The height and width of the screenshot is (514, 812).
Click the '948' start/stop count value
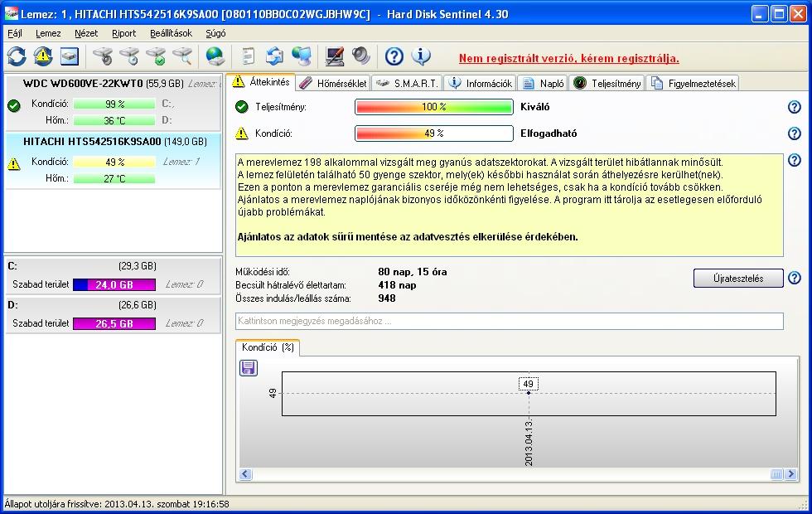[x=387, y=298]
